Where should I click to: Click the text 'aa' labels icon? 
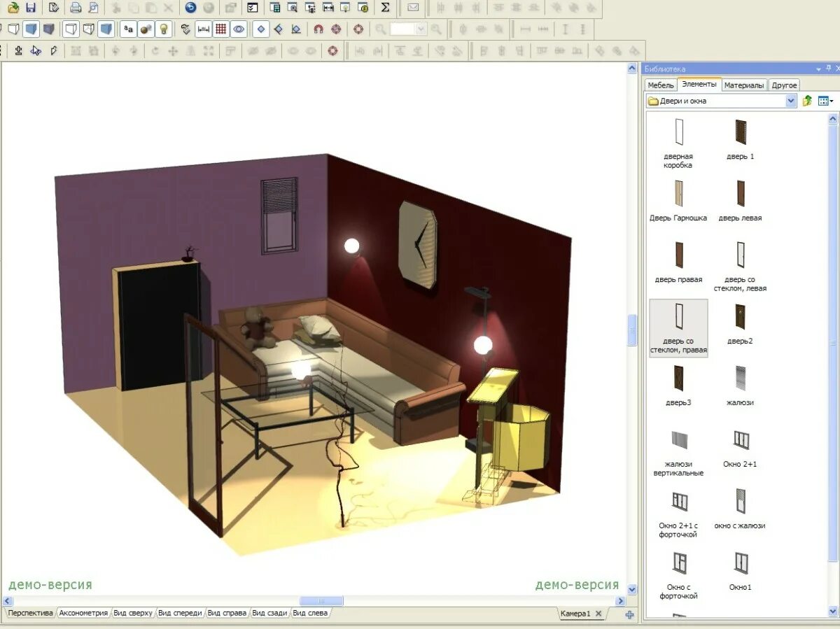coord(128,29)
